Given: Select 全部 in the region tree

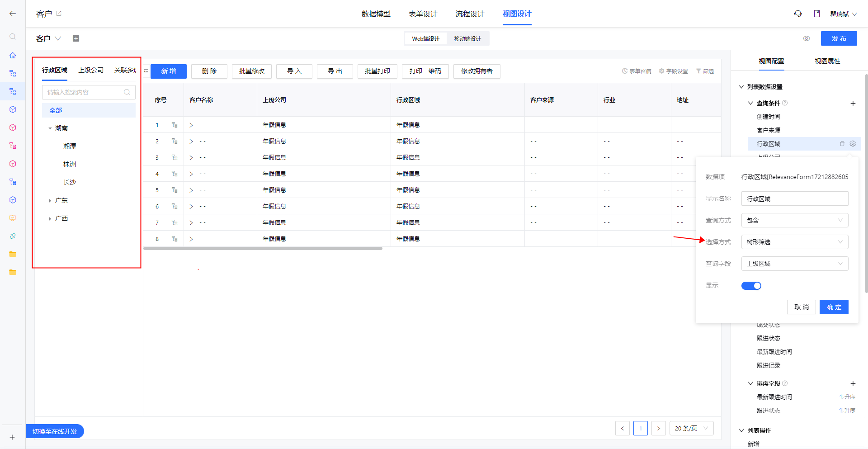Looking at the screenshot, I should [x=89, y=110].
